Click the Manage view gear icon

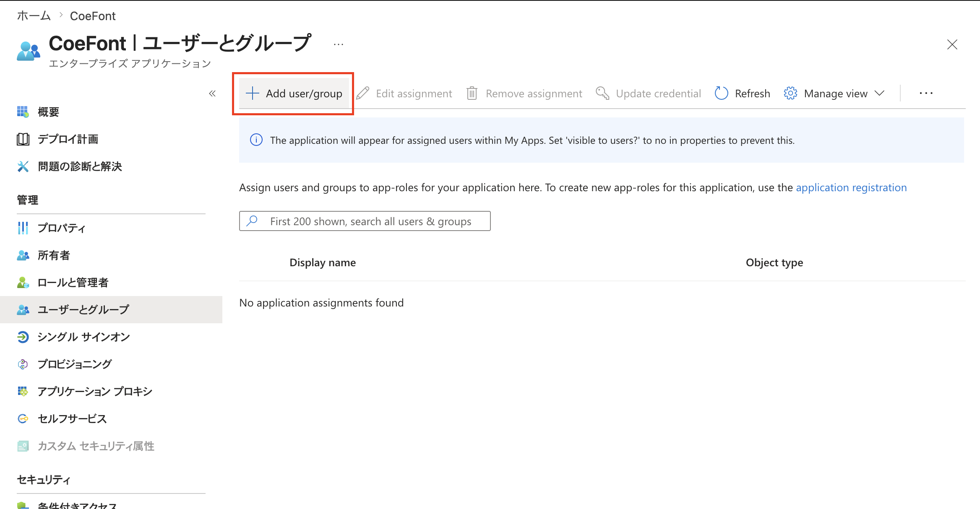790,93
